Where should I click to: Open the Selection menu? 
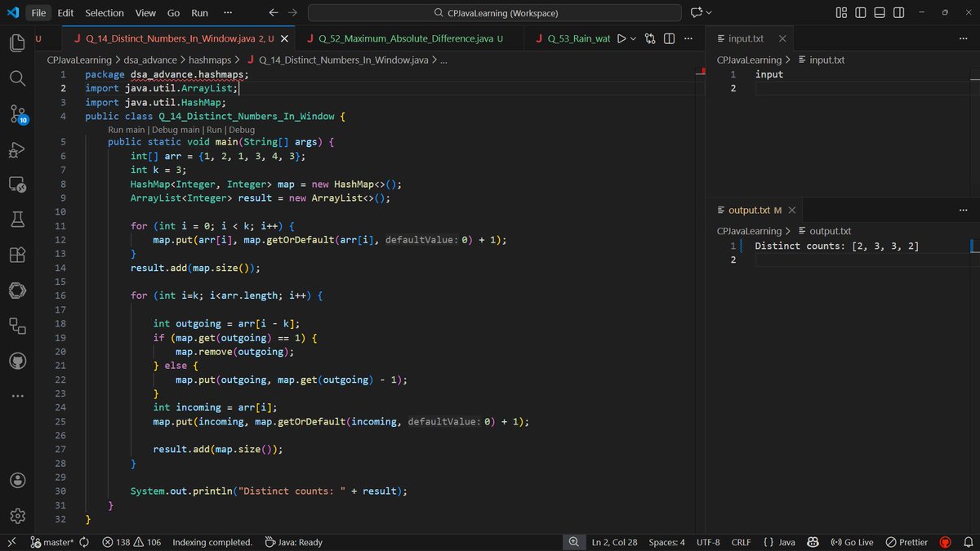pos(105,13)
